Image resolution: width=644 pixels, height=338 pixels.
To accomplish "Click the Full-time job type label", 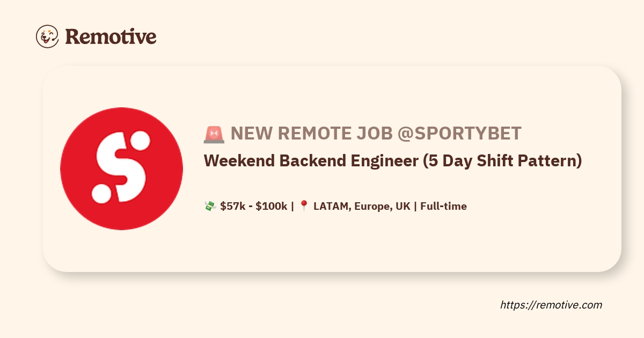I will (x=444, y=206).
